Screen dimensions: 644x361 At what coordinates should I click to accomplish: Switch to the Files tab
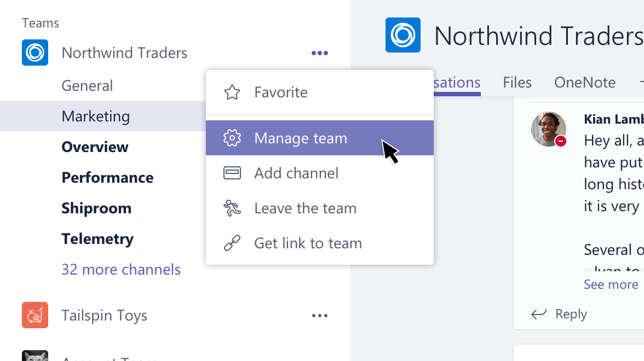pos(516,82)
